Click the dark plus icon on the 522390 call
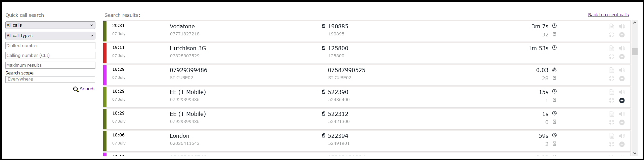The height and width of the screenshot is (160, 644). click(622, 100)
